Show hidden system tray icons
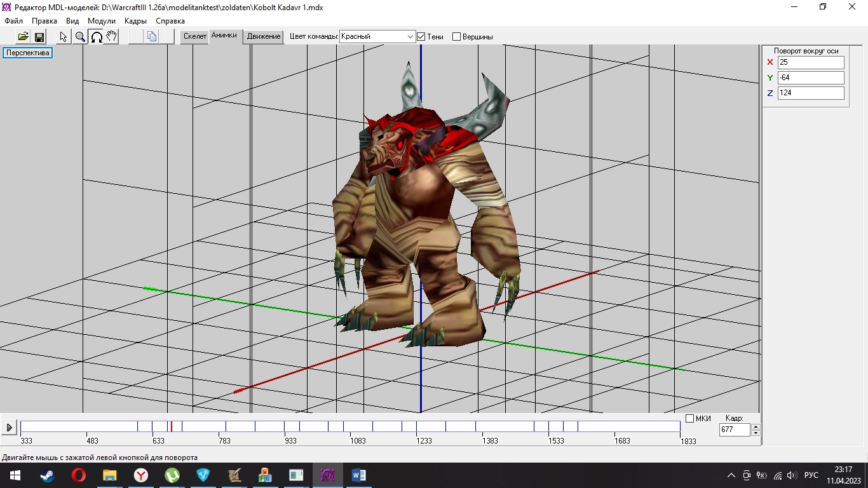The height and width of the screenshot is (488, 868). point(731,475)
